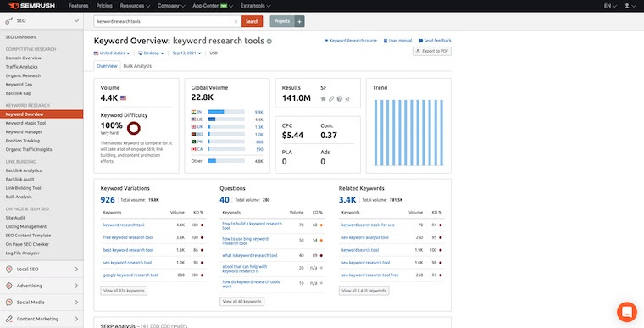Open Position Tracking in sidebar
This screenshot has height=328, width=644.
23,141
